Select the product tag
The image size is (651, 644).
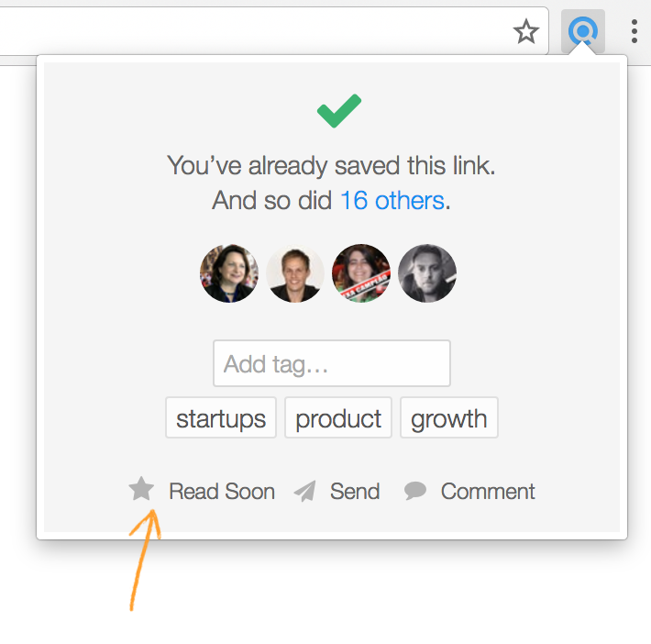(338, 417)
